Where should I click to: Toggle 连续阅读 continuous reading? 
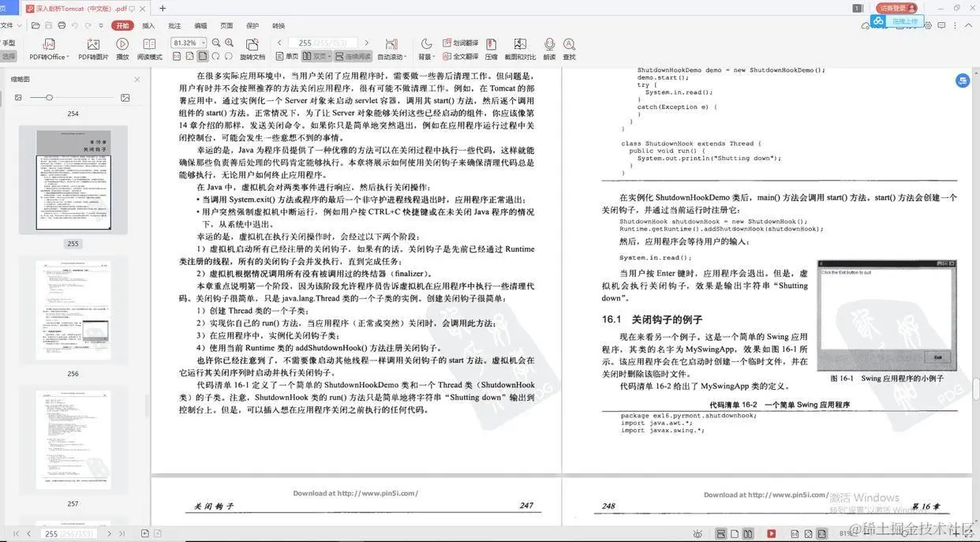(x=353, y=56)
